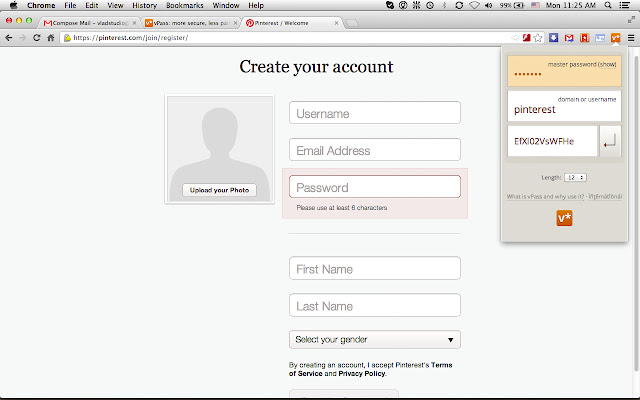This screenshot has width=640, height=400.
Task: Switch to the Compose Mail tab
Action: 88,23
